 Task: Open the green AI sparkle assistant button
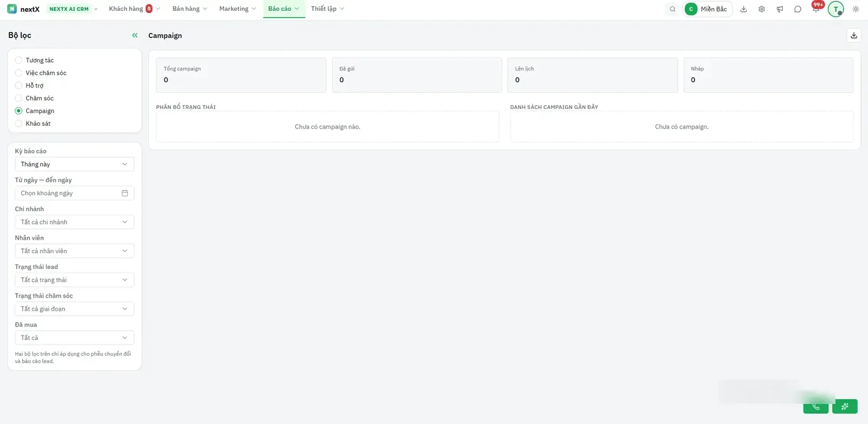pos(845,407)
